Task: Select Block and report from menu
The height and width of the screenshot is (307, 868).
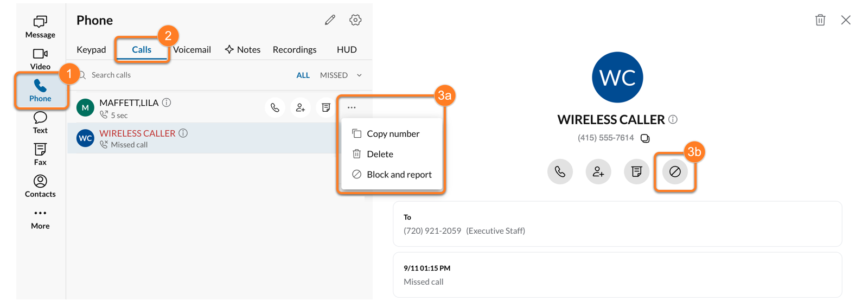Action: coord(399,175)
